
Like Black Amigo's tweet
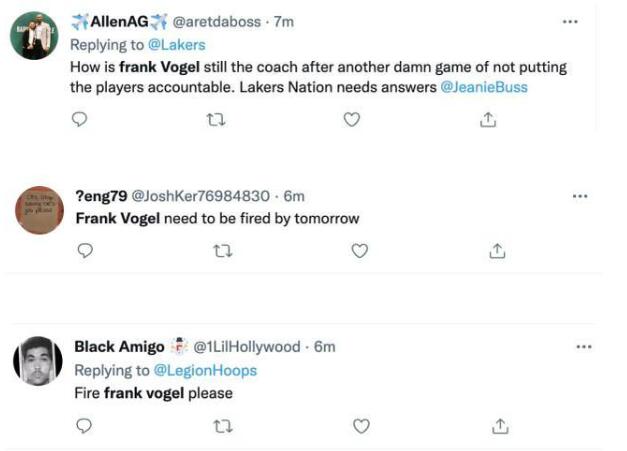[361, 426]
